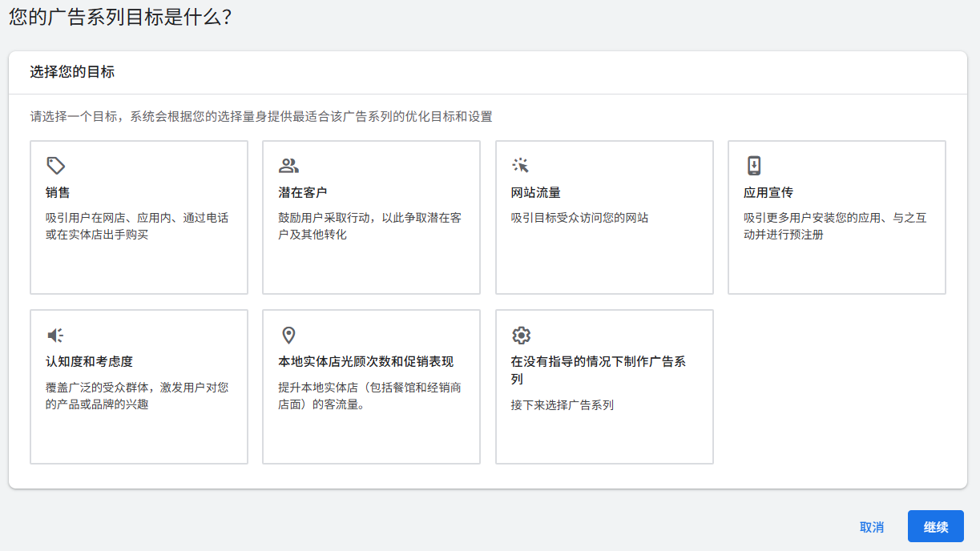Click the 取消 link

click(871, 526)
